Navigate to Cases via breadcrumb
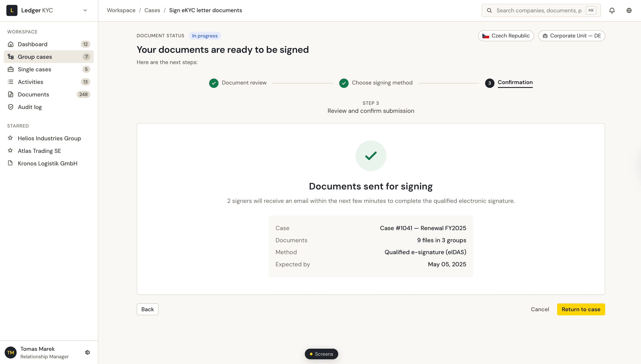Viewport: 641px width, 364px height. [152, 10]
